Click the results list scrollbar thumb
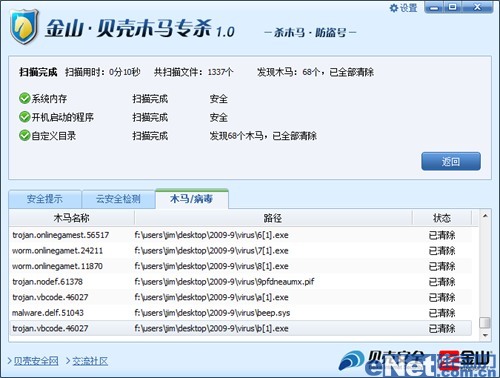This screenshot has height=378, width=500. 485,322
